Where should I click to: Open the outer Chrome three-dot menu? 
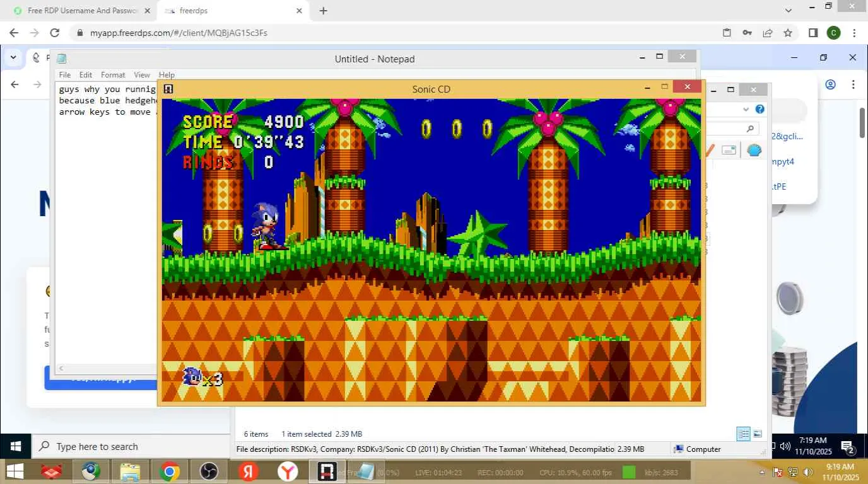(854, 33)
